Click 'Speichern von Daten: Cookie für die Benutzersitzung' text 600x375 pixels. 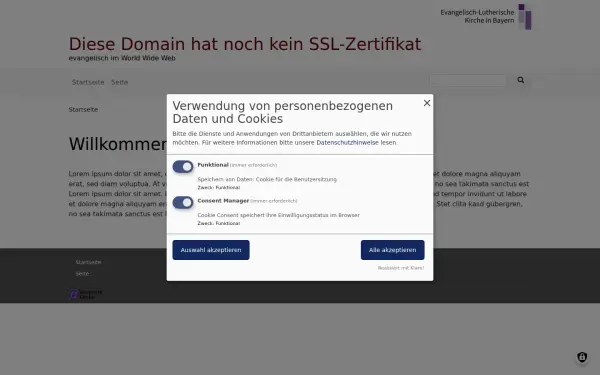(x=267, y=179)
